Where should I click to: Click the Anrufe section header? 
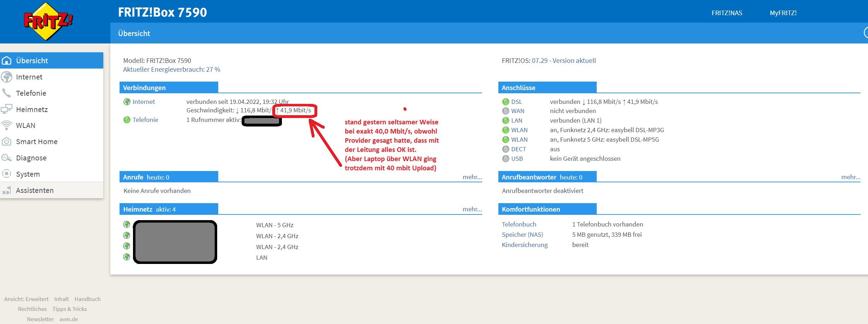pyautogui.click(x=169, y=177)
